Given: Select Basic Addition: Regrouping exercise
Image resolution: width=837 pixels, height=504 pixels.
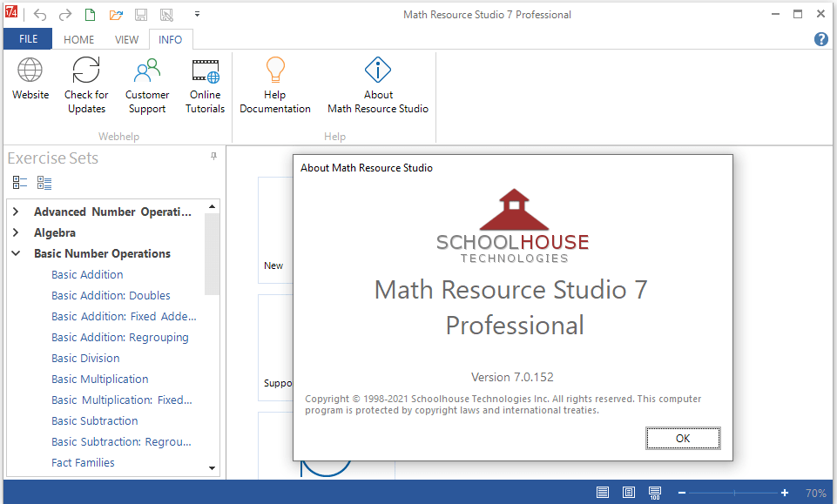Looking at the screenshot, I should point(120,337).
